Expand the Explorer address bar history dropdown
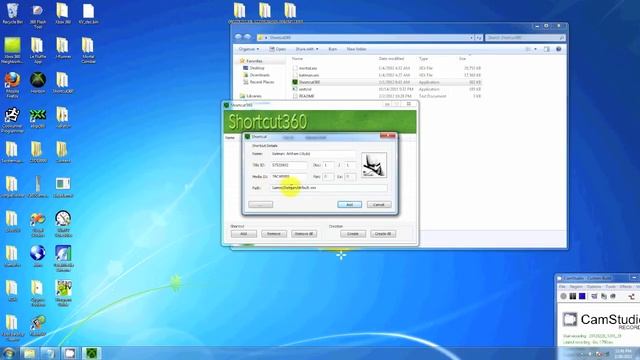This screenshot has height=360, width=640. click(471, 38)
